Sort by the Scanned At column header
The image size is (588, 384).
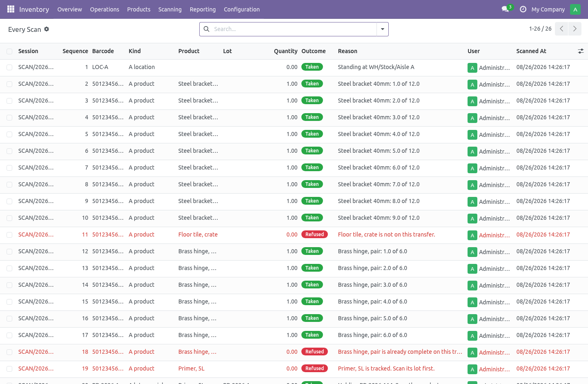click(531, 51)
